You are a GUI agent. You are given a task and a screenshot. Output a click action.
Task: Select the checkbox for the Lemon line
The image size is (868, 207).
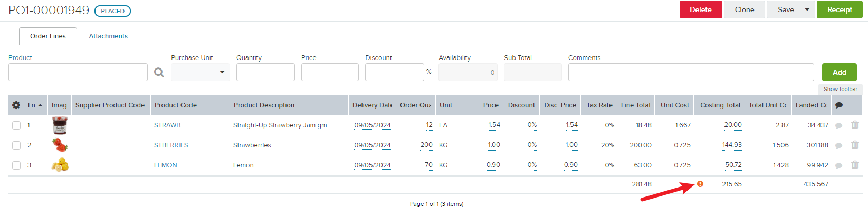tap(16, 165)
